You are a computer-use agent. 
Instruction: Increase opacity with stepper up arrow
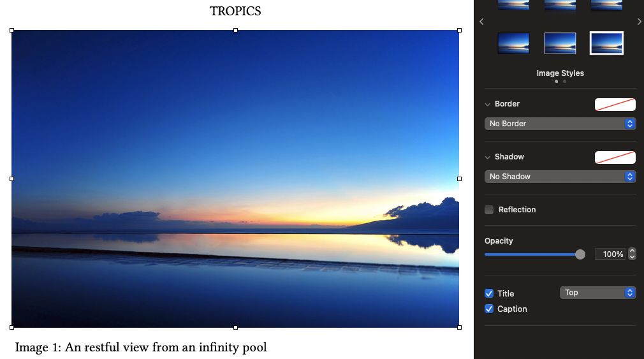632,251
